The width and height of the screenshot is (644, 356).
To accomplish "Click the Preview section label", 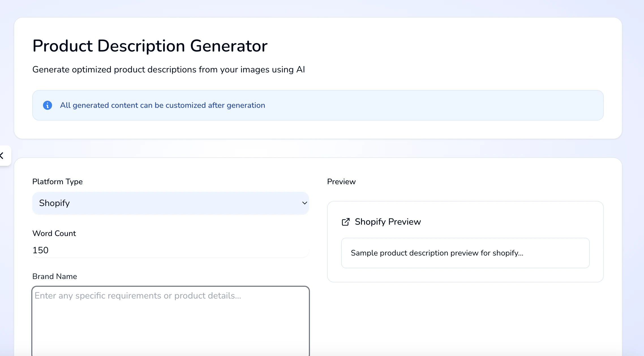I will 341,182.
